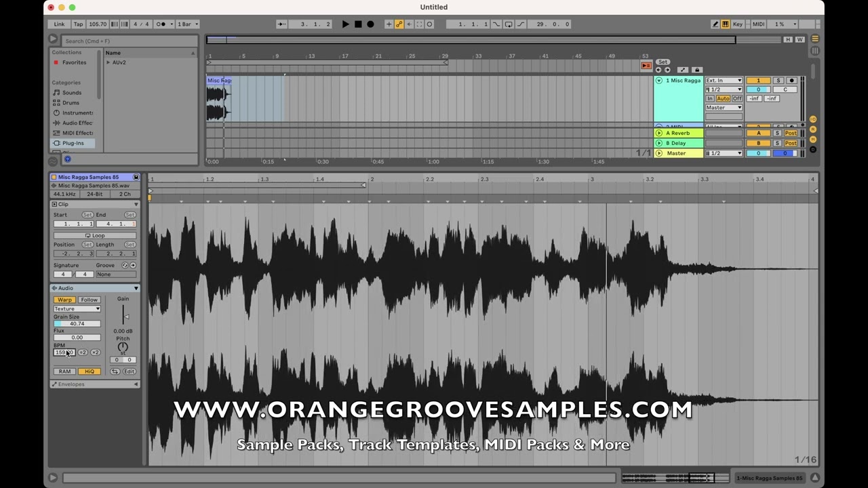
Task: Set monitor to Auto
Action: 723,99
